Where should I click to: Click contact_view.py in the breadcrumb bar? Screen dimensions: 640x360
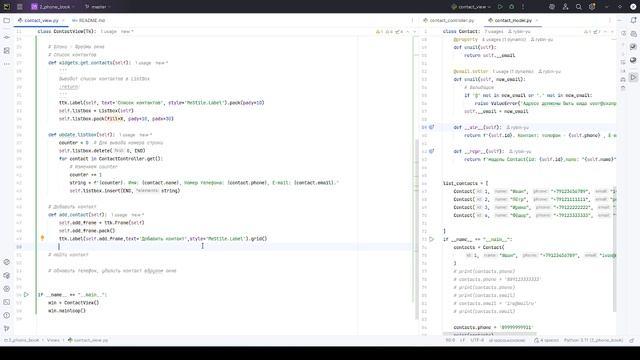[88, 340]
